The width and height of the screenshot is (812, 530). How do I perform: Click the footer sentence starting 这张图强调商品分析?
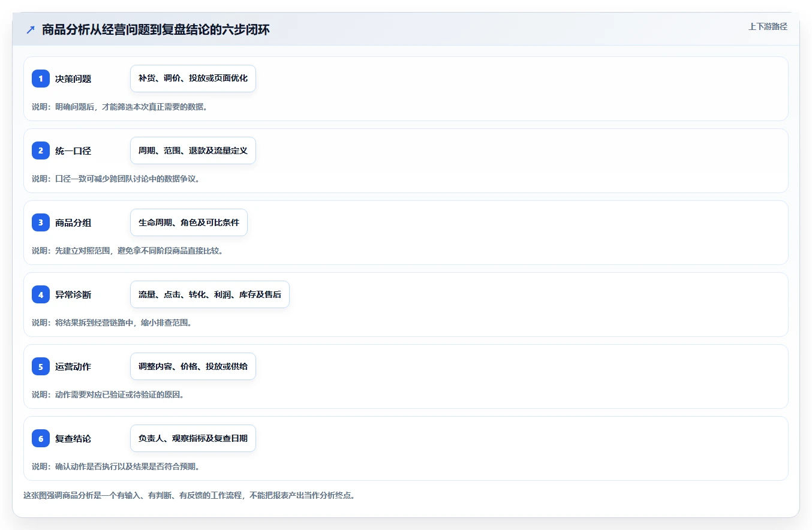click(189, 496)
